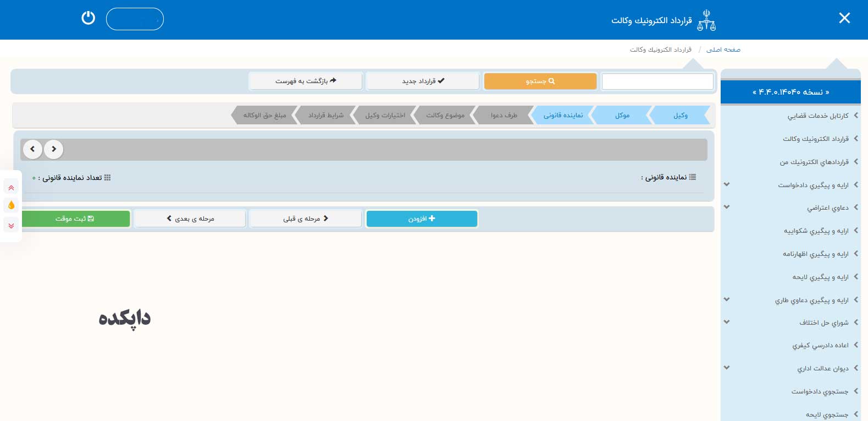The image size is (868, 421).
Task: Click the power logout icon
Action: pos(88,18)
